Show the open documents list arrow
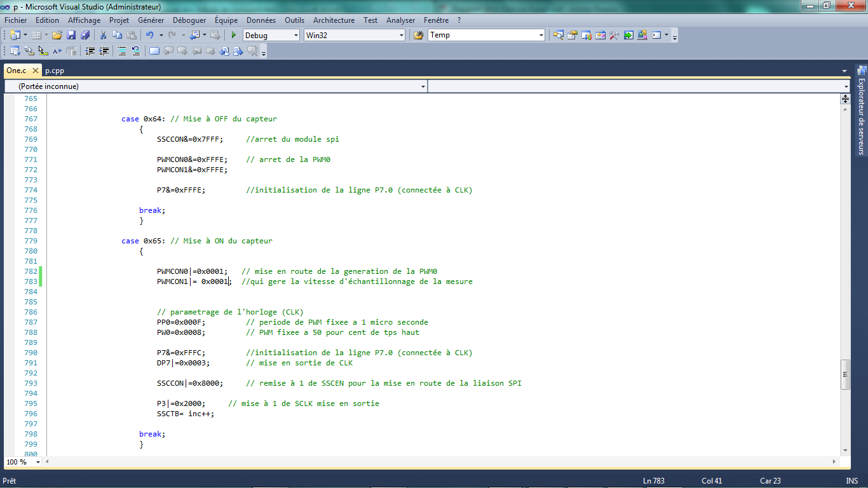The image size is (868, 488). tap(844, 71)
